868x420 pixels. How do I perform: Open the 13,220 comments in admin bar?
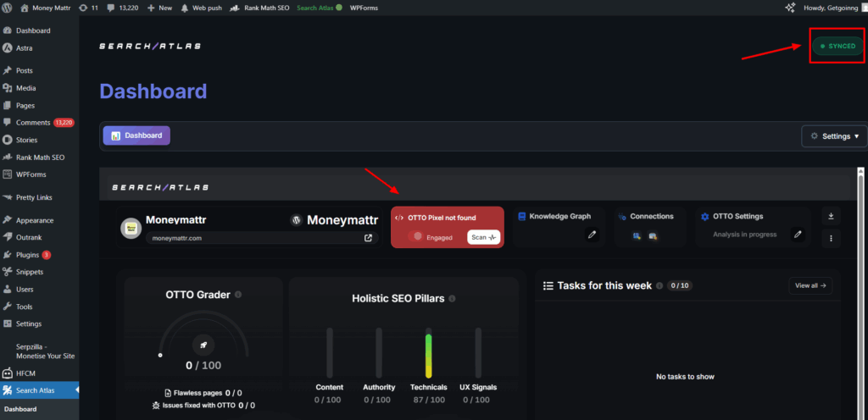click(x=122, y=8)
